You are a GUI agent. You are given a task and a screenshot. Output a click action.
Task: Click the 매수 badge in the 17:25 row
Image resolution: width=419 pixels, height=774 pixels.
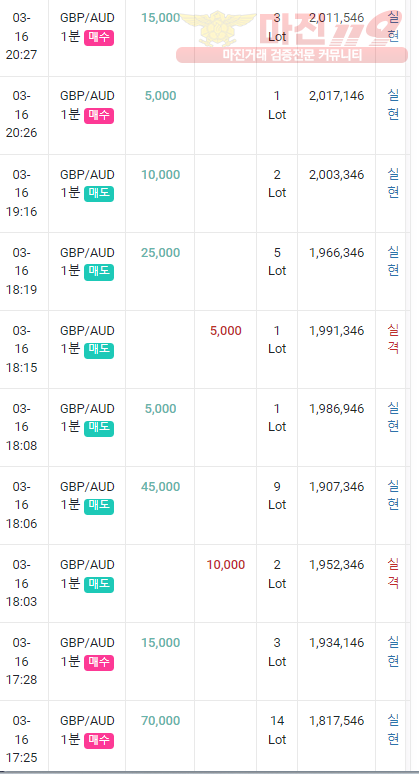[99, 740]
